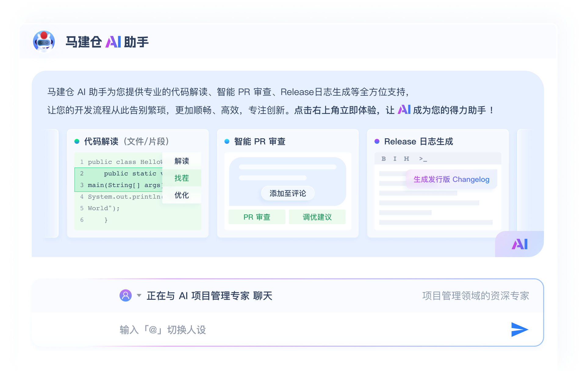This screenshot has width=588, height=371.
Task: Click the 点击右上角立即体验 text
Action: (335, 110)
